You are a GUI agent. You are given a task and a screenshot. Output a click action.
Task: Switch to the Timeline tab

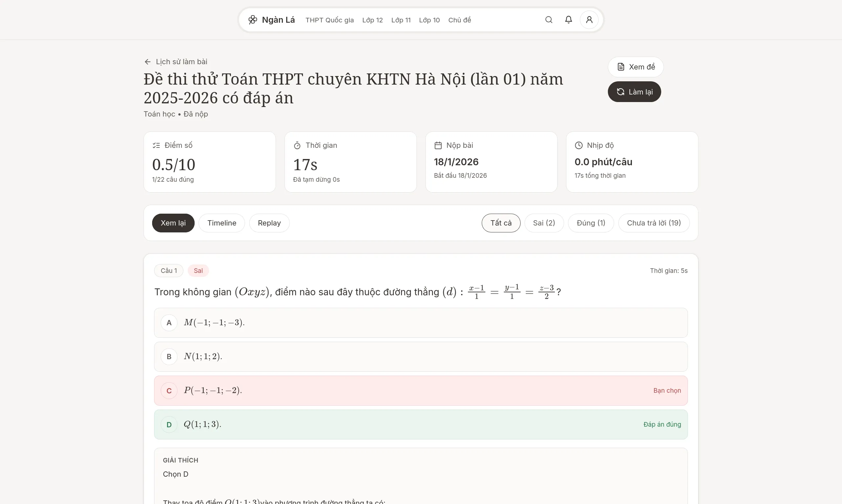222,223
